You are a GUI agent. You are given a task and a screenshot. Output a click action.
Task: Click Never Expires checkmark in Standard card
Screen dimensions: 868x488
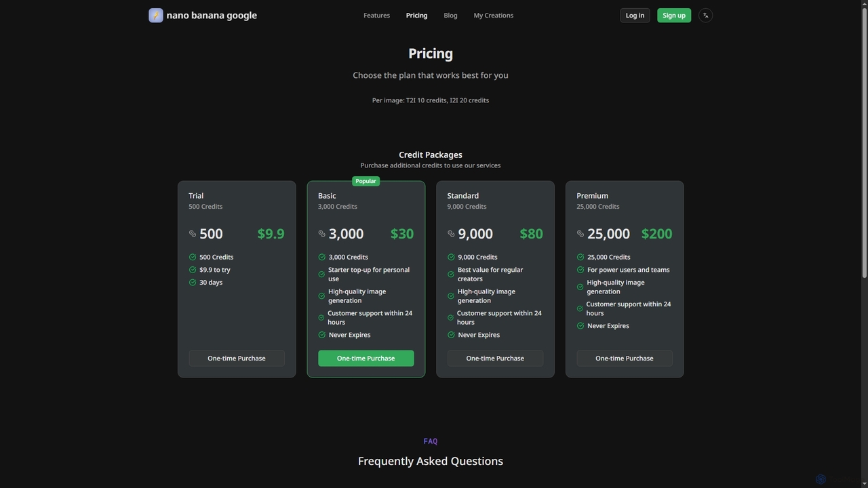451,335
